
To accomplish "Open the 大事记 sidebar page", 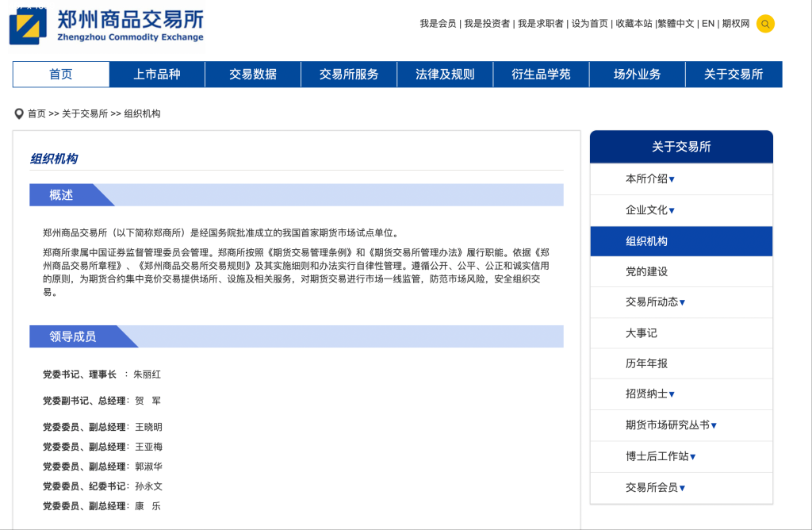I will 641,333.
